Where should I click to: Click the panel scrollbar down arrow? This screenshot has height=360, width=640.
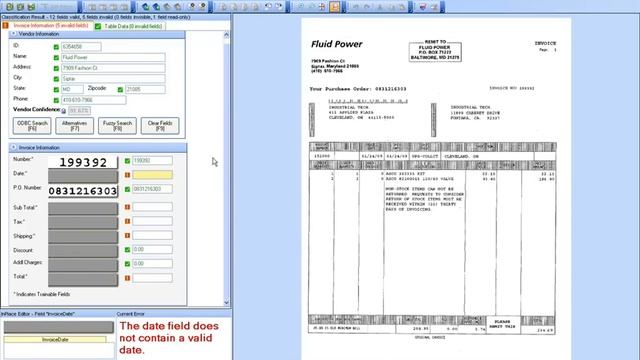pyautogui.click(x=227, y=302)
